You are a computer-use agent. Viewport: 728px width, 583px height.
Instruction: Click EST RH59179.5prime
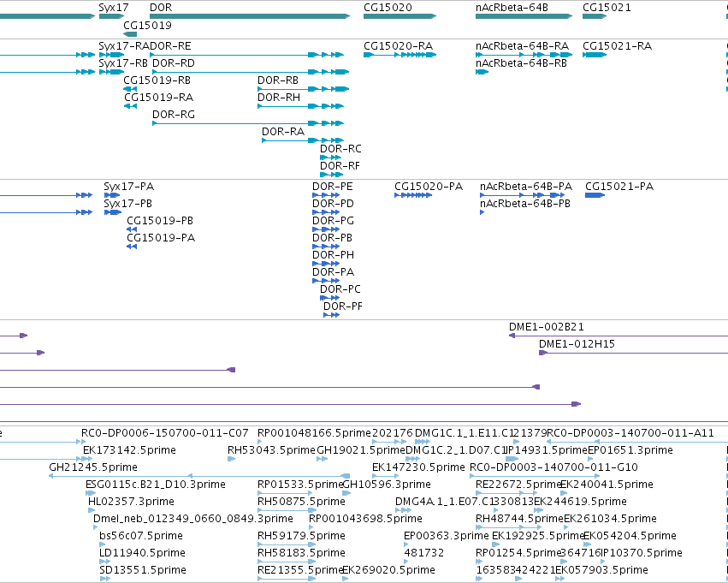click(287, 544)
